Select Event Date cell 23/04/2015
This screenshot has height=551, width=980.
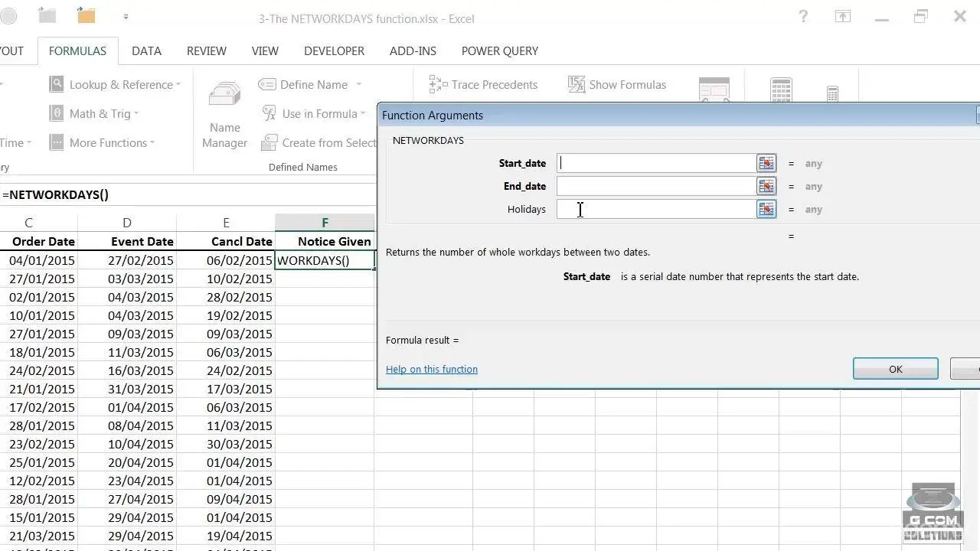127,481
